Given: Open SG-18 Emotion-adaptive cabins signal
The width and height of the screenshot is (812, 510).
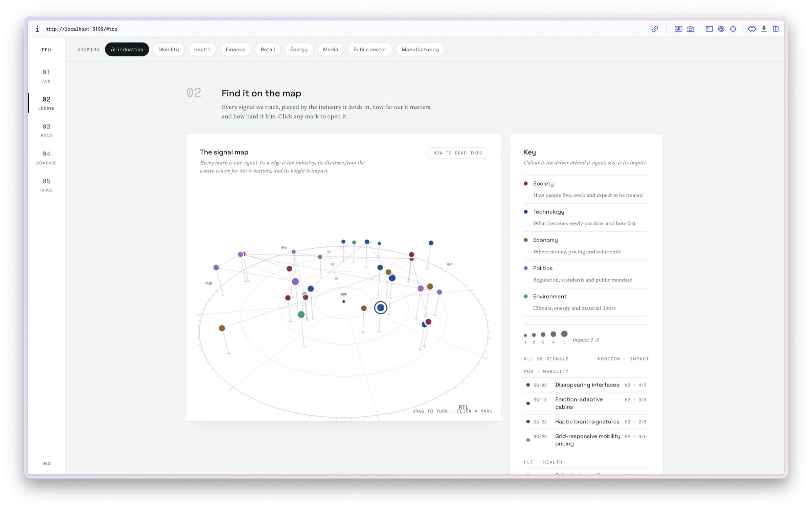Looking at the screenshot, I should [x=586, y=403].
